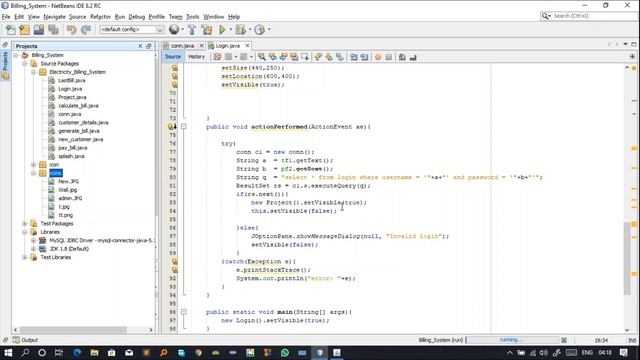Click the Previous Bookmark editor icon
Screen dimensions: 640x360
pyautogui.click(x=318, y=57)
